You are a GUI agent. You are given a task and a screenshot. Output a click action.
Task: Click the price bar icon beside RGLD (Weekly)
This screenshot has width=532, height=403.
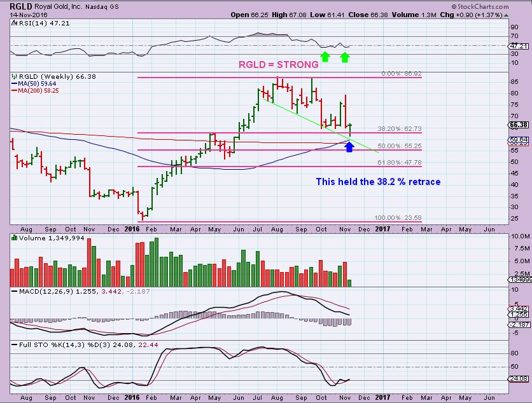coord(14,77)
